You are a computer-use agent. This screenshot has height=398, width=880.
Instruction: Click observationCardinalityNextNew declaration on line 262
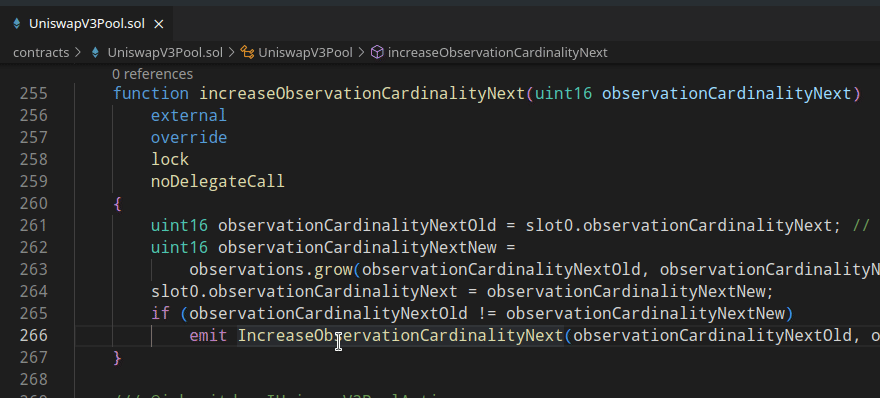tap(357, 247)
